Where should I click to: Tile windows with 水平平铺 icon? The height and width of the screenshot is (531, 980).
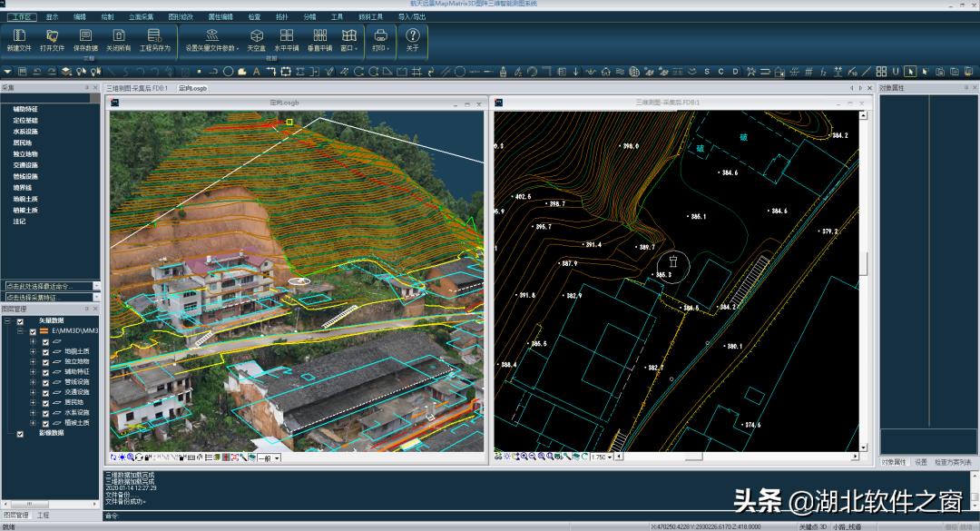pos(286,36)
